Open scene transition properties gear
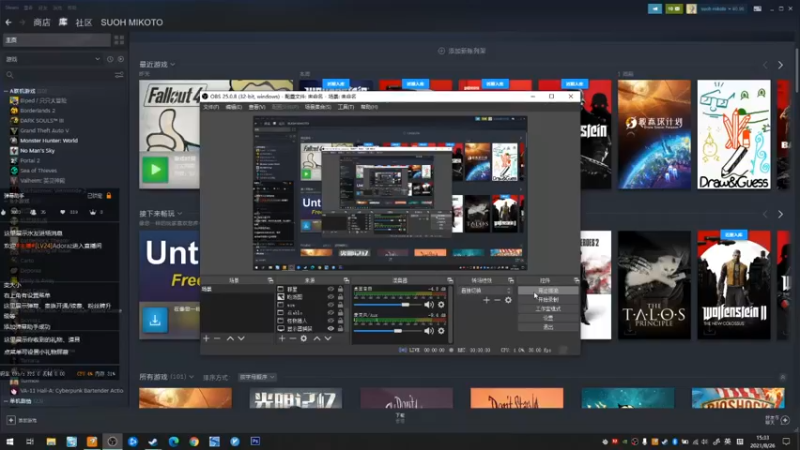This screenshot has height=450, width=800. click(508, 300)
